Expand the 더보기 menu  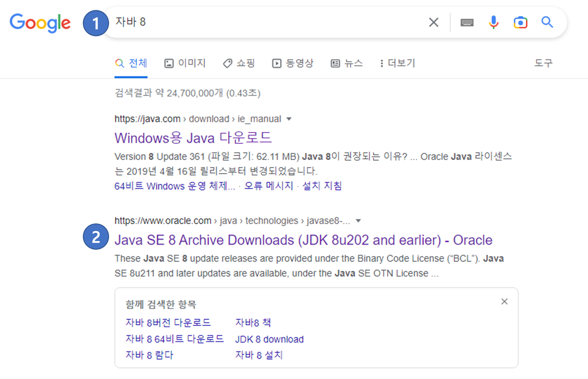(397, 63)
